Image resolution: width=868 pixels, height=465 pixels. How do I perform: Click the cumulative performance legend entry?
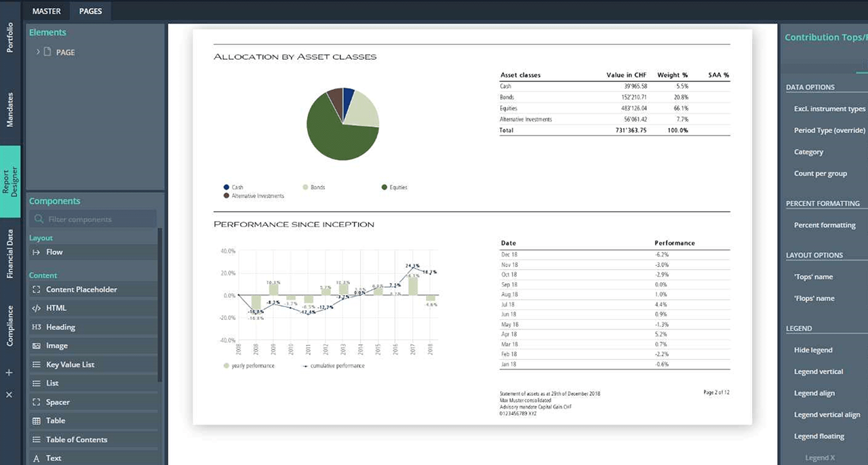333,366
